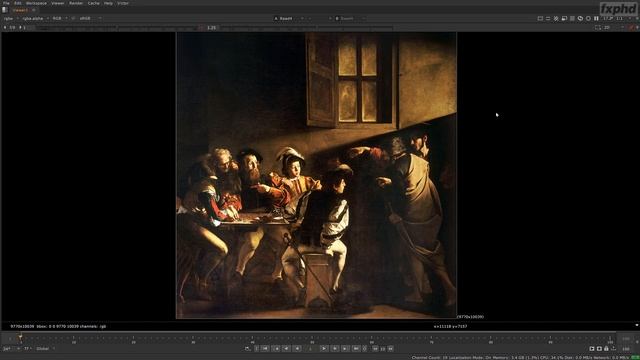640x360 pixels.
Task: Click the gamma value field 1.25
Action: [x=211, y=28]
